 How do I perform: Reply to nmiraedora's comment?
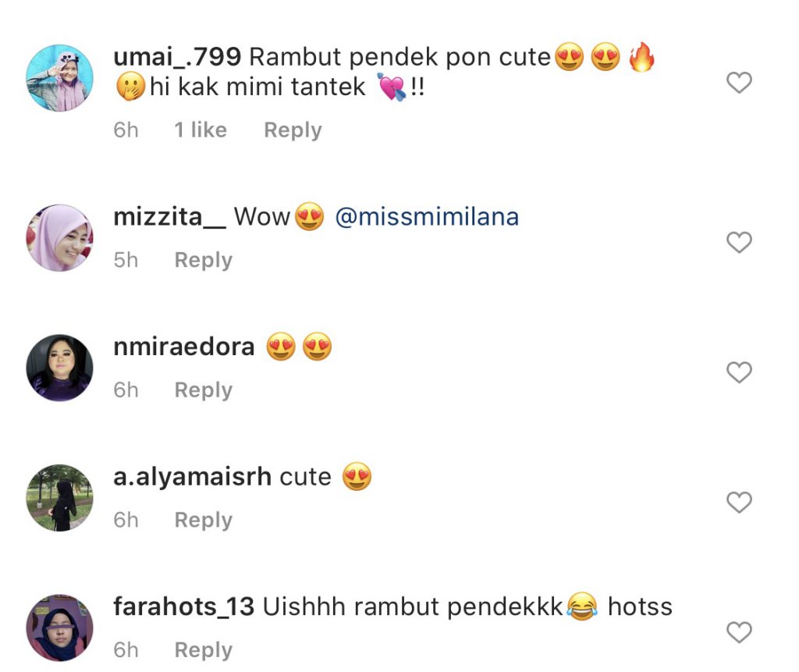pos(204,390)
